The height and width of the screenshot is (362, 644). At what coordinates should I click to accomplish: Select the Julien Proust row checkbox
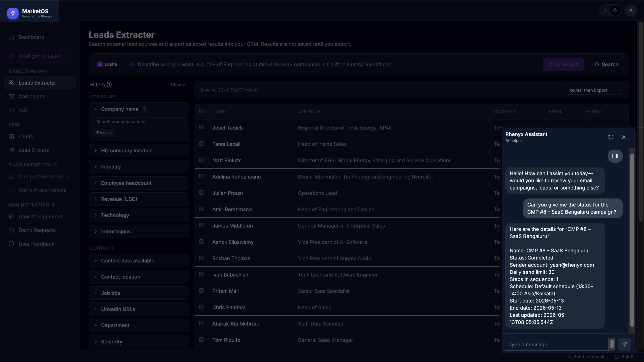click(201, 193)
